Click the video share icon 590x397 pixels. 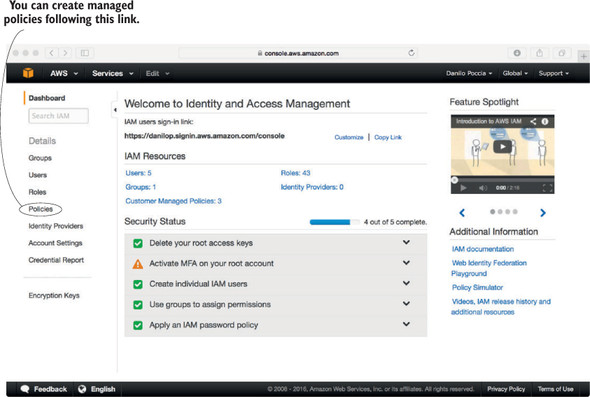533,121
